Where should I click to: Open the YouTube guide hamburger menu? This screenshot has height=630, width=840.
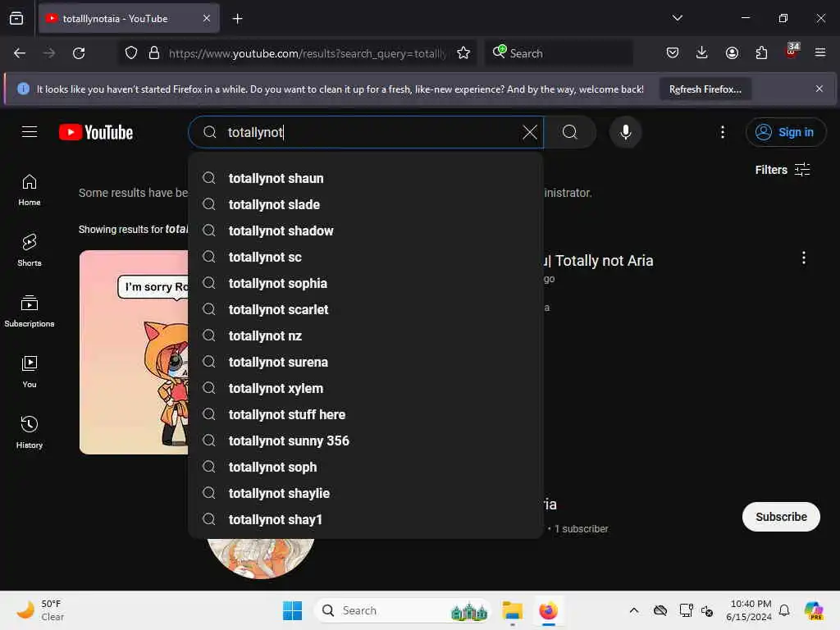[x=30, y=132]
